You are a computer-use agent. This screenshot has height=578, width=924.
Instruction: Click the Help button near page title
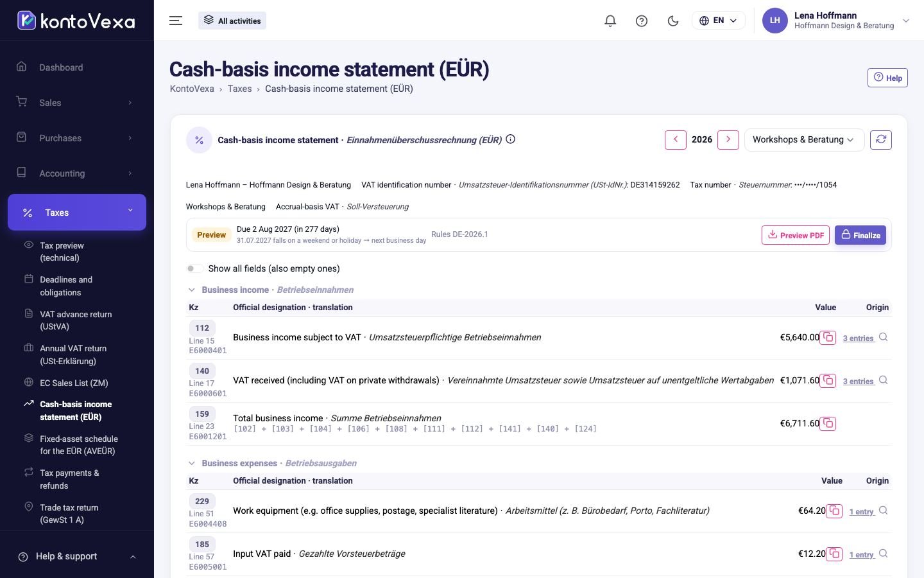pos(887,78)
